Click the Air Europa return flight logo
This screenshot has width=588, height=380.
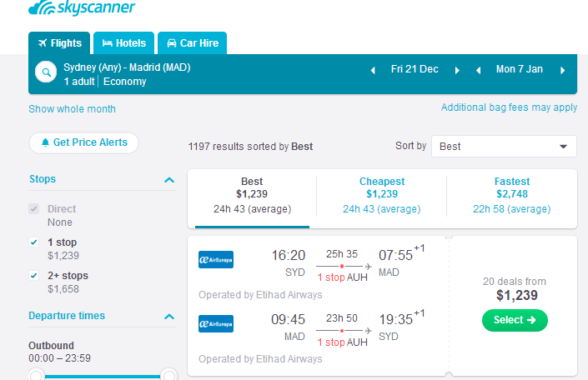pyautogui.click(x=216, y=323)
